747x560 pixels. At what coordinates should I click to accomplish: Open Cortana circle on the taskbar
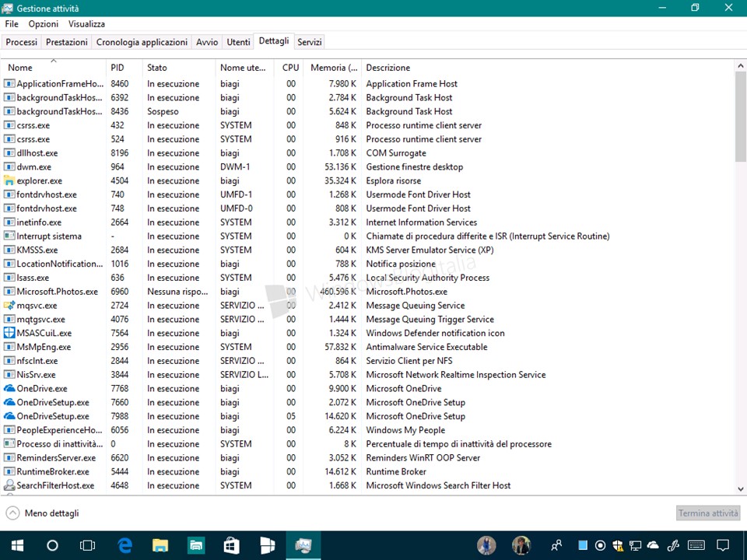click(x=52, y=546)
